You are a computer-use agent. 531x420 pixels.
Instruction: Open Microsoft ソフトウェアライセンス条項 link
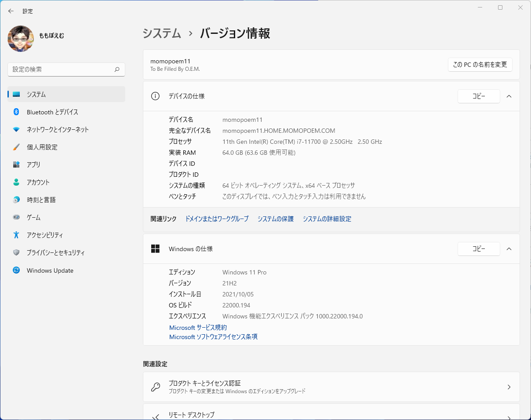213,337
